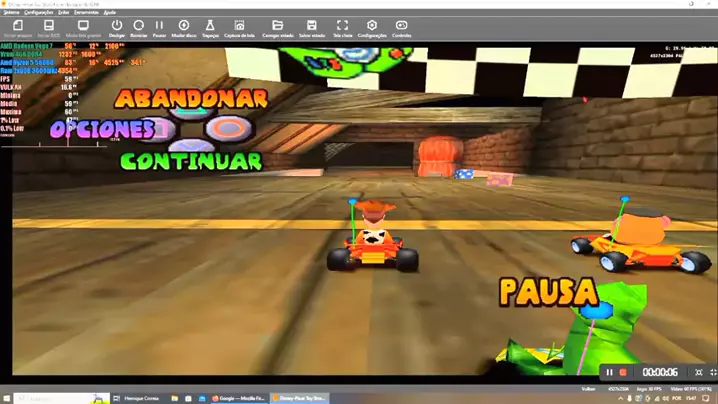Click the Vídeo FPS status bar entry

tap(691, 389)
